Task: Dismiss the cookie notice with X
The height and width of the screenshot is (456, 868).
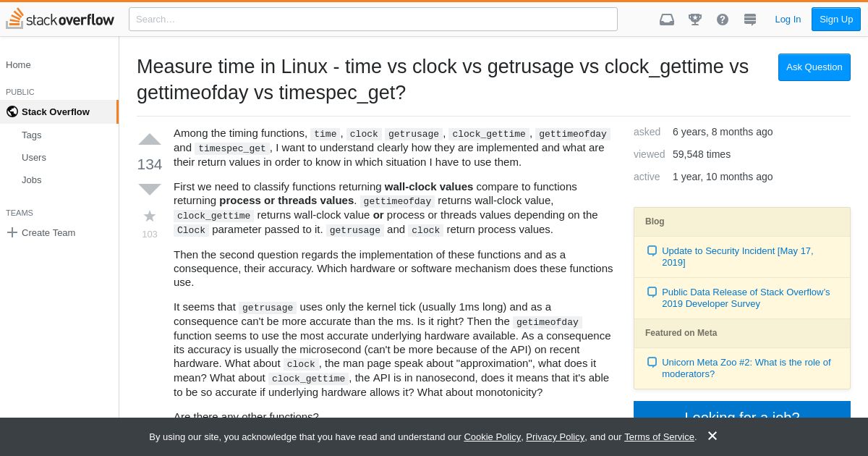Action: coord(712,436)
